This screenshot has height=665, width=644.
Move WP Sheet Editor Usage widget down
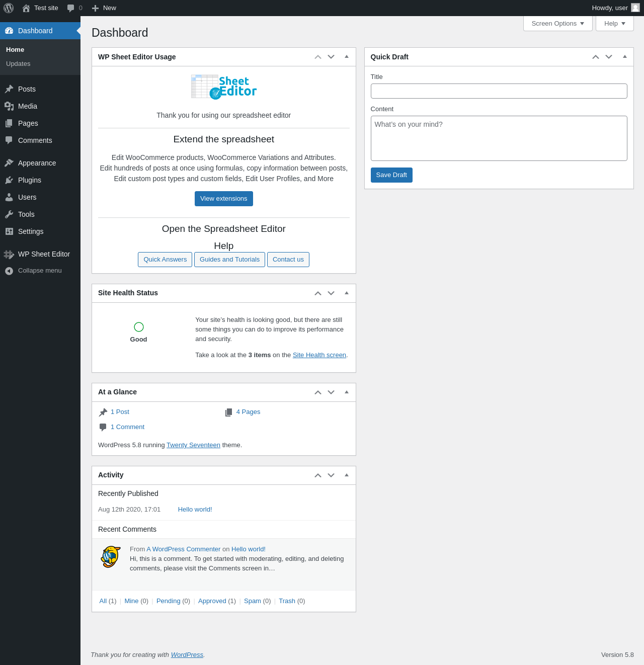pos(331,57)
